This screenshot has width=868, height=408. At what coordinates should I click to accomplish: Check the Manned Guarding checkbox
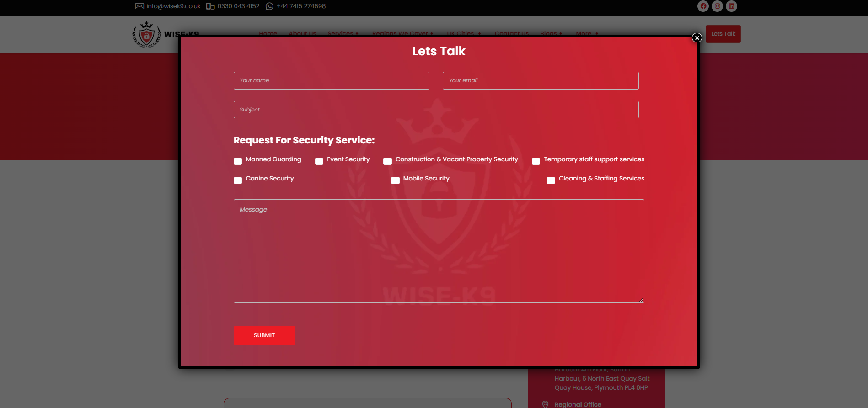(238, 161)
